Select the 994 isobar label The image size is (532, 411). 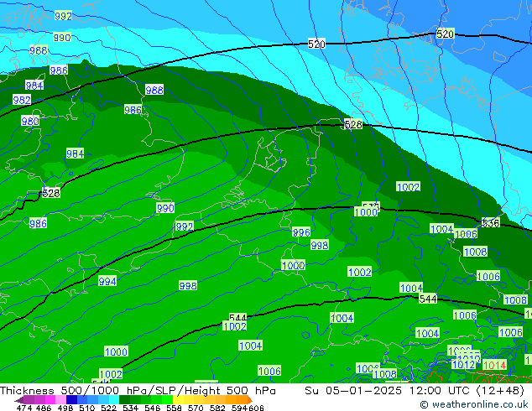(107, 281)
